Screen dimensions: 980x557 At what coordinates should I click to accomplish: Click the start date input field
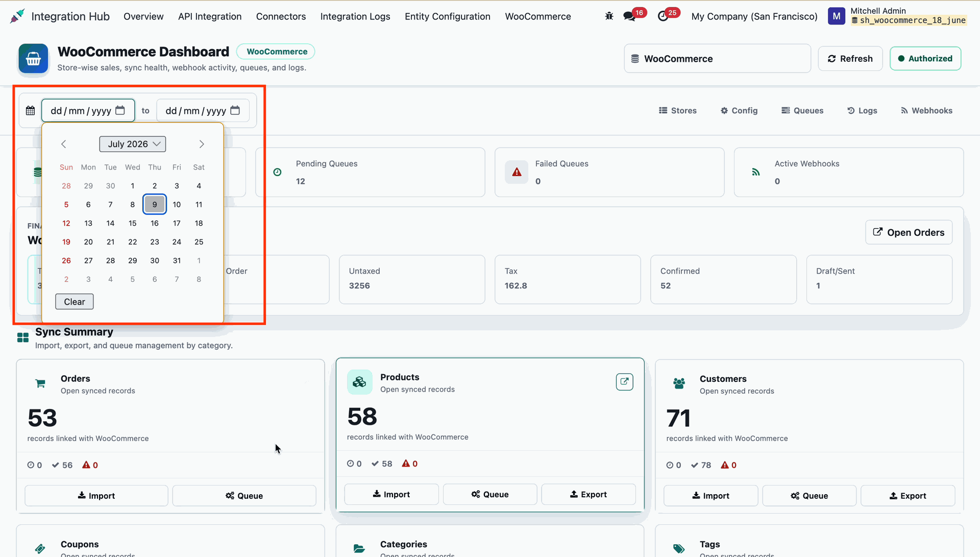tap(88, 110)
